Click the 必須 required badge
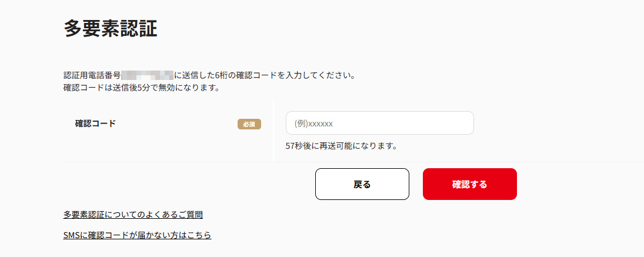This screenshot has width=644, height=257. pyautogui.click(x=249, y=124)
